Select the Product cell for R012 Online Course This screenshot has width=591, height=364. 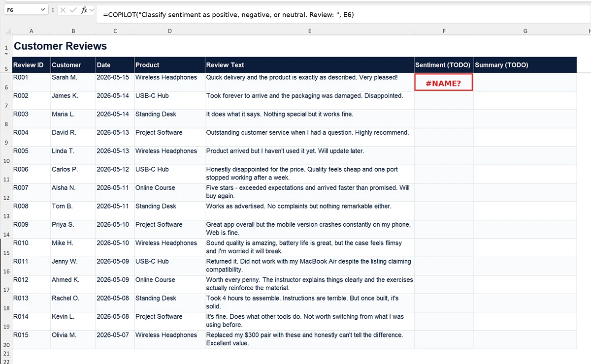tap(170, 284)
